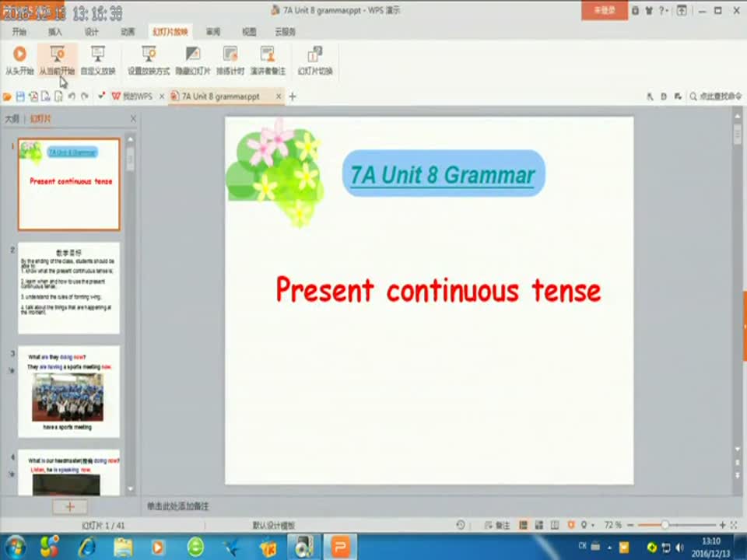Click the save icon in quick access toolbar
The image size is (747, 560).
(x=20, y=96)
